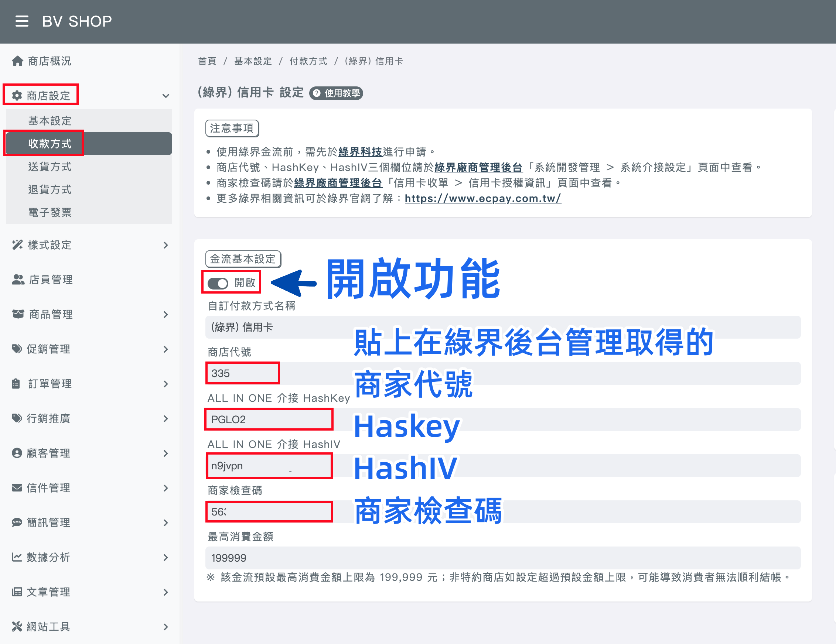
Task: Open the https://www.ecpay.com.tw/ link
Action: 483,198
